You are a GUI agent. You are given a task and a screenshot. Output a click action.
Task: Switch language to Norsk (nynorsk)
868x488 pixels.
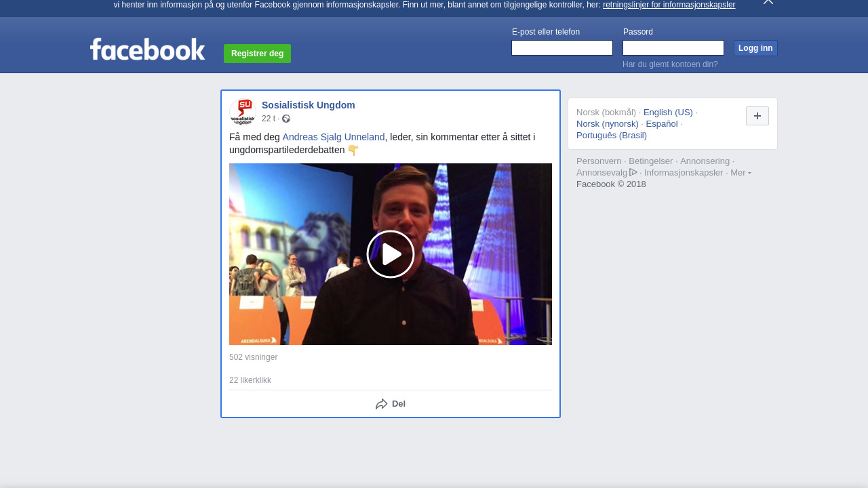608,124
